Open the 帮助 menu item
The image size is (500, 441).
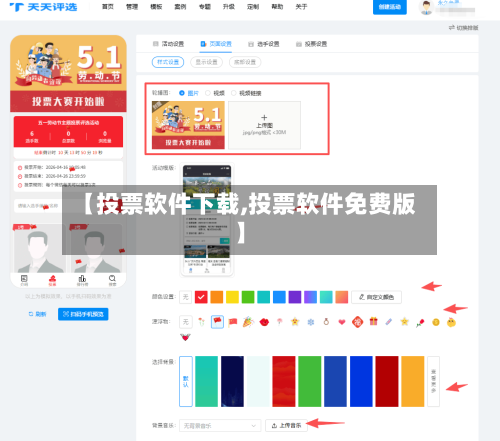click(x=277, y=7)
